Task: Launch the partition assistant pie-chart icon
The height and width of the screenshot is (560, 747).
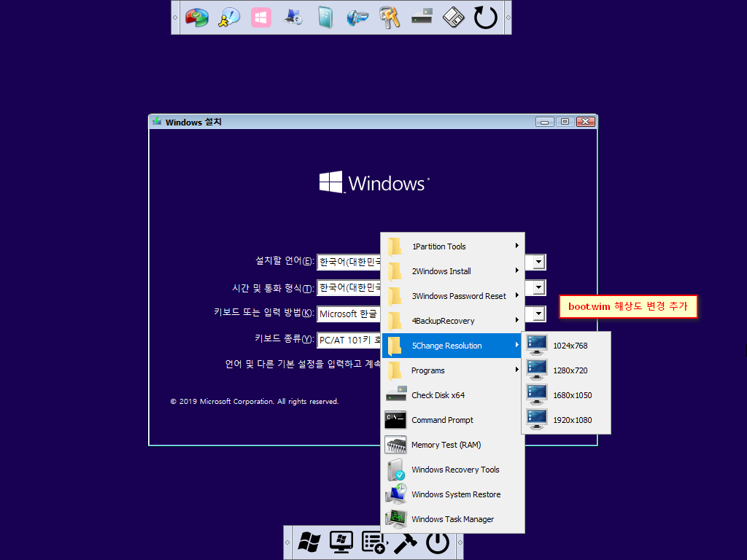Action: pyautogui.click(x=197, y=18)
